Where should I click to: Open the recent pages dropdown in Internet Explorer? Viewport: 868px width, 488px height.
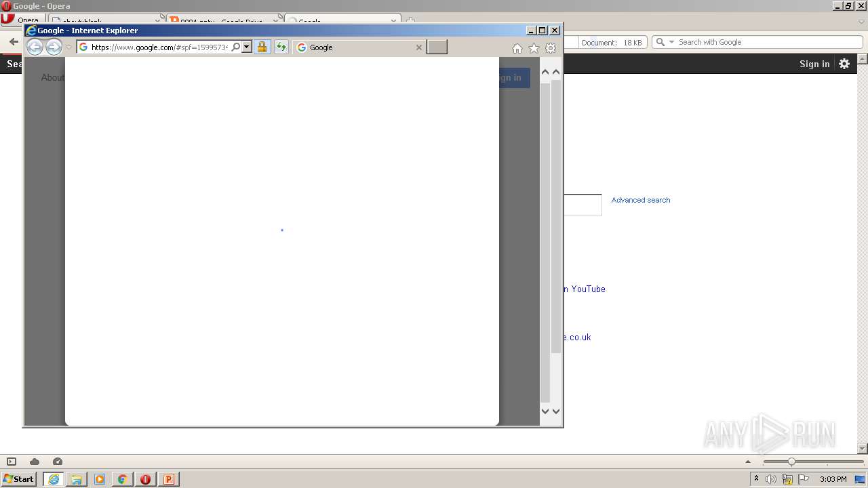68,47
